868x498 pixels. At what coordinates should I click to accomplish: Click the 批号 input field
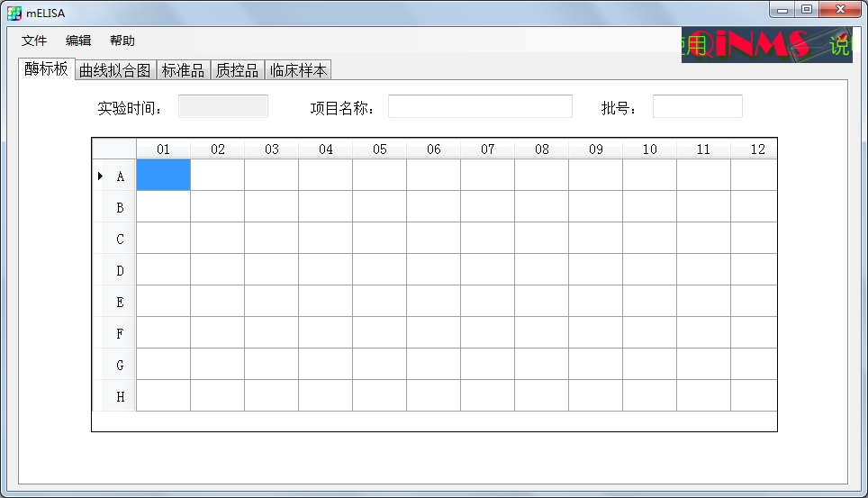(x=698, y=106)
